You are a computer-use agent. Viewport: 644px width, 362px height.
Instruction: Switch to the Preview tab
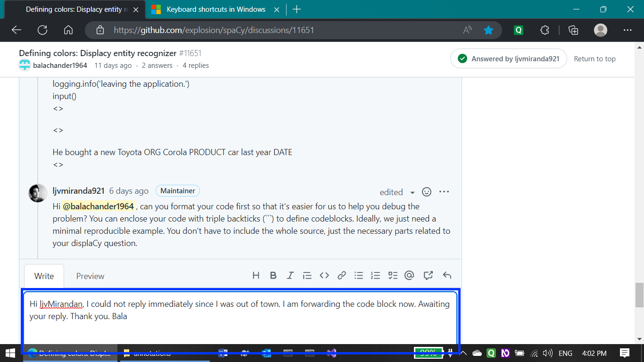pyautogui.click(x=90, y=276)
